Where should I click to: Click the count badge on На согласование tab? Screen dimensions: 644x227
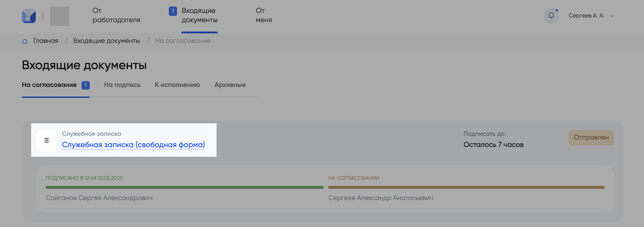85,85
